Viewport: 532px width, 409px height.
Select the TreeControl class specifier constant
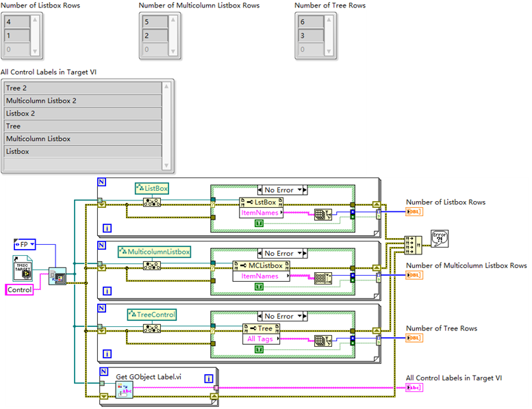(151, 315)
